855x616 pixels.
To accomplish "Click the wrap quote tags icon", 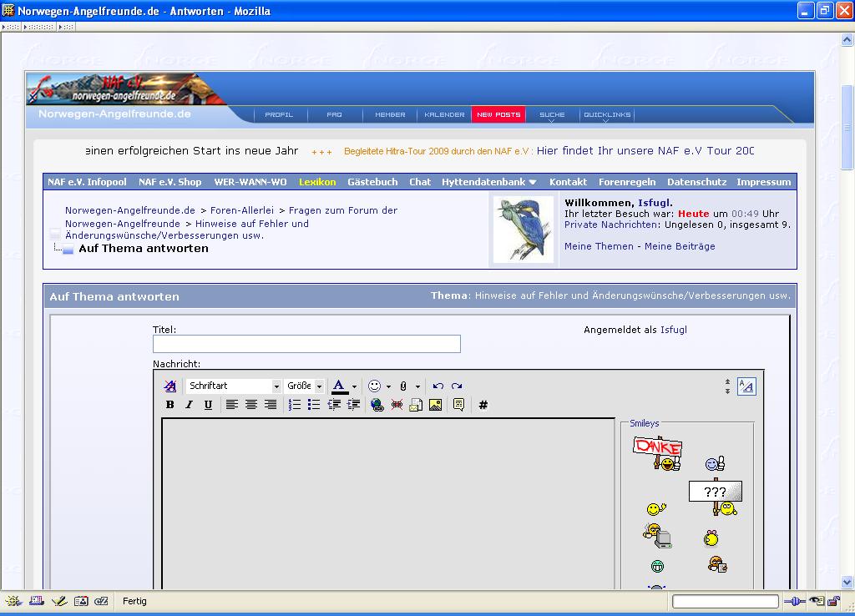I will pyautogui.click(x=458, y=405).
